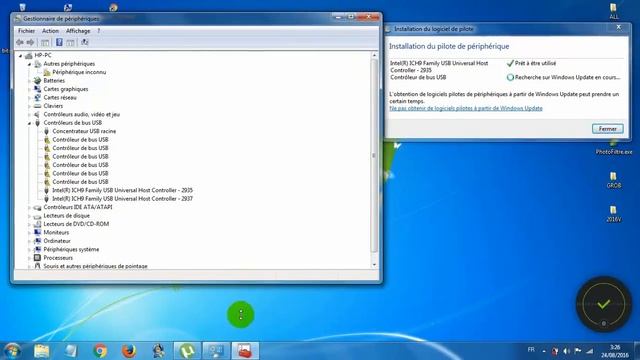Image resolution: width=640 pixels, height=360 pixels.
Task: Open the Windows Start menu orb
Action: 12,351
